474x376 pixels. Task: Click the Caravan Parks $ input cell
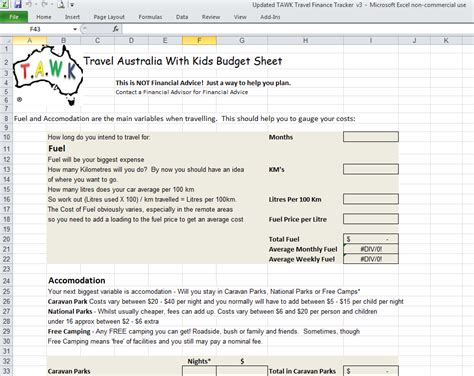point(242,371)
